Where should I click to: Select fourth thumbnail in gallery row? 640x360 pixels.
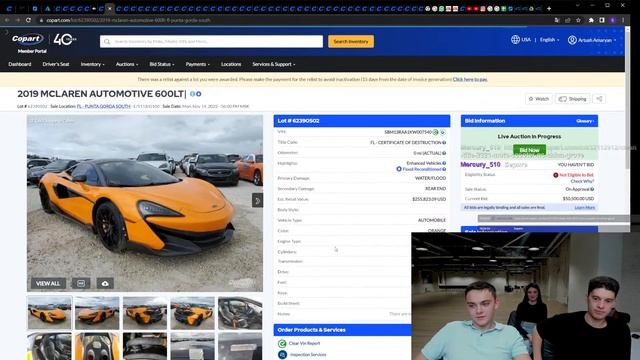[x=192, y=313]
